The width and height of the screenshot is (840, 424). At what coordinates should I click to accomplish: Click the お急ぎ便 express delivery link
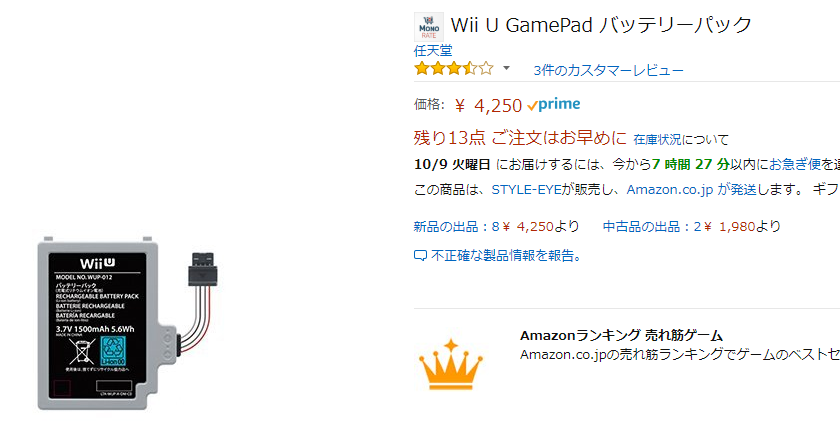[x=795, y=164]
